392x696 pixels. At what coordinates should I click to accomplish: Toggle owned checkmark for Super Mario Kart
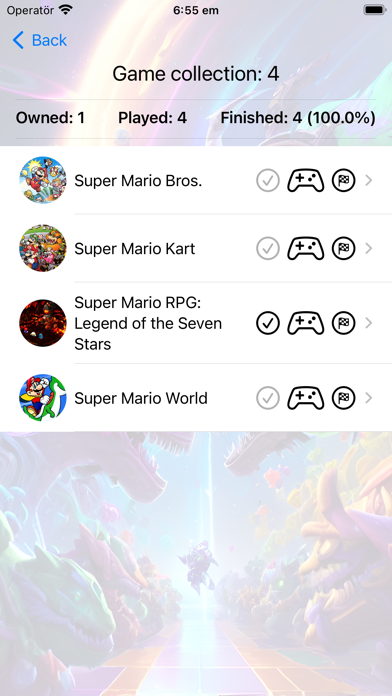tap(268, 249)
